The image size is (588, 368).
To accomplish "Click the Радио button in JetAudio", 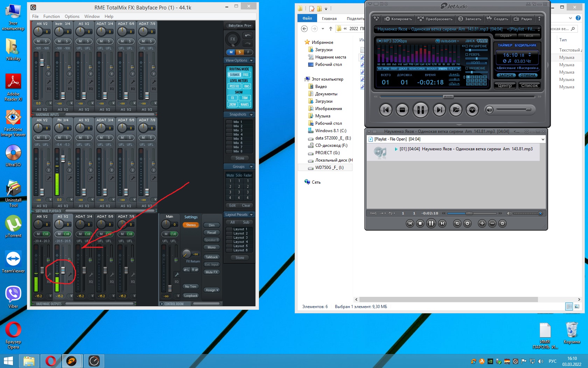I will 523,19.
